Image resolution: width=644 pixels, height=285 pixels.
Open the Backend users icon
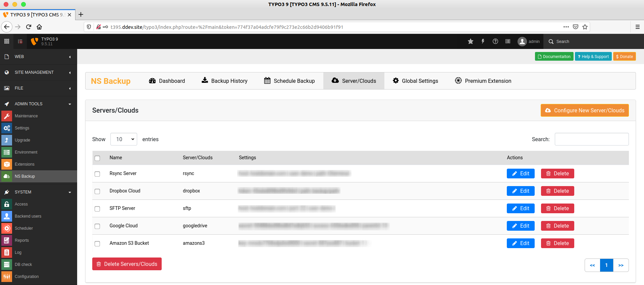7,216
